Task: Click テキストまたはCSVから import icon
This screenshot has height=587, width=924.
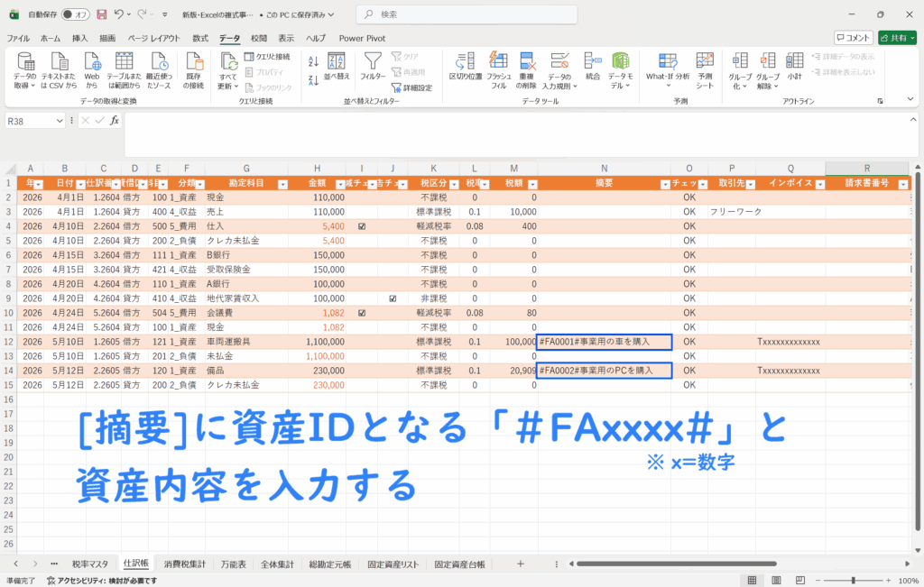Action: point(60,61)
